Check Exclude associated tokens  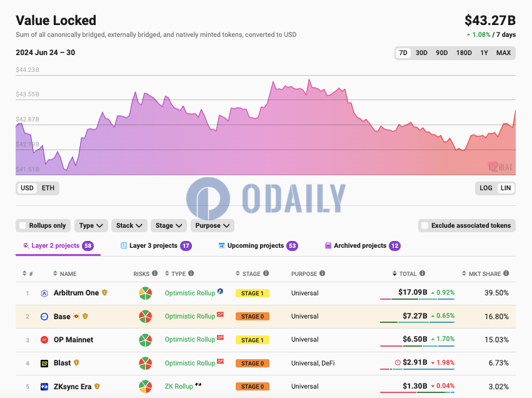tap(424, 225)
